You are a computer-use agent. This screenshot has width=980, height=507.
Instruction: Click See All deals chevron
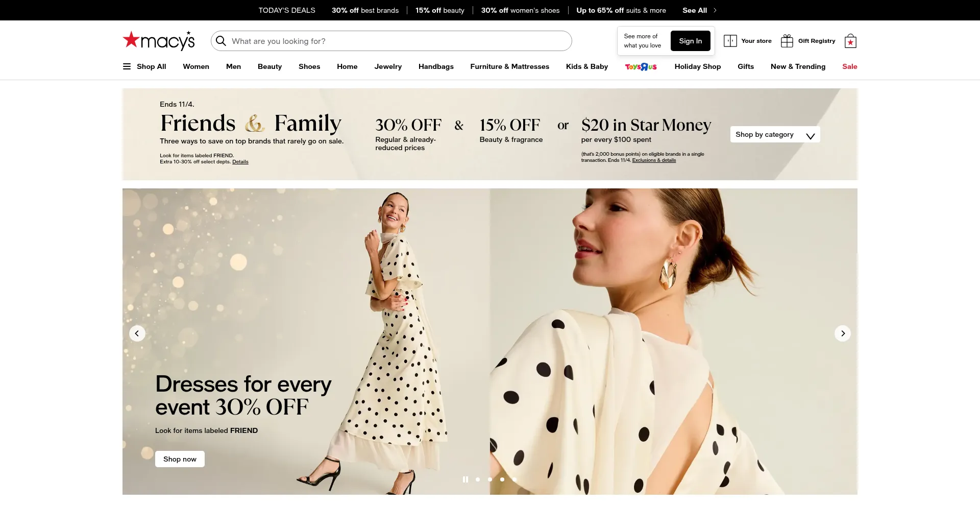715,10
